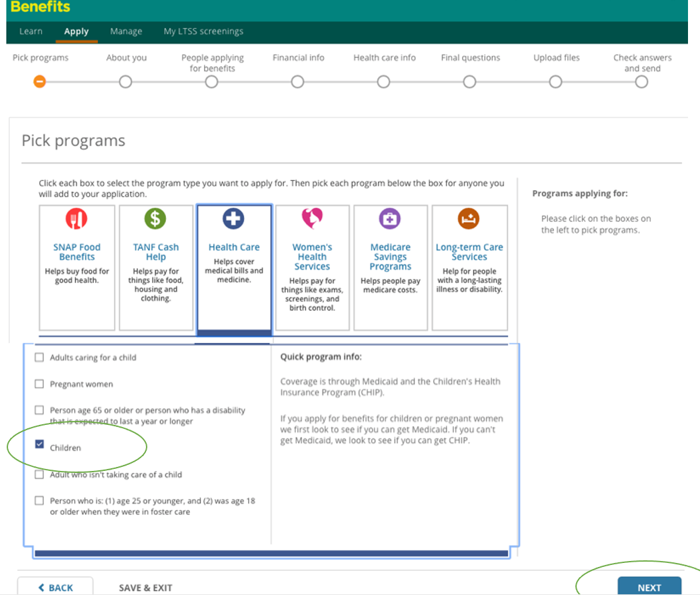Switch to the Manage tab
The width and height of the screenshot is (700, 595).
click(127, 31)
